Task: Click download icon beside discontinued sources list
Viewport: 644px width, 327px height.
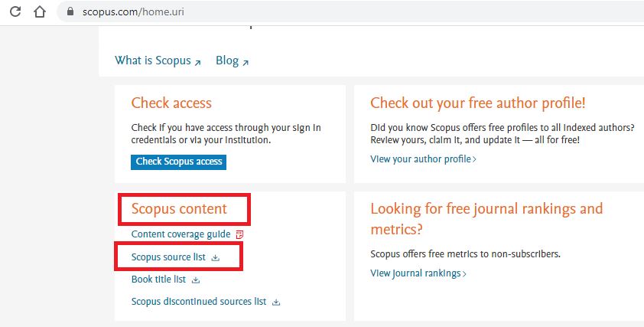Action: pyautogui.click(x=276, y=302)
